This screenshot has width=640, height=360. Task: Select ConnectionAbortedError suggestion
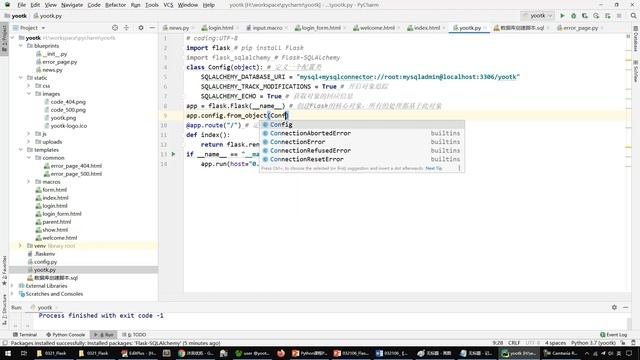pos(362,133)
